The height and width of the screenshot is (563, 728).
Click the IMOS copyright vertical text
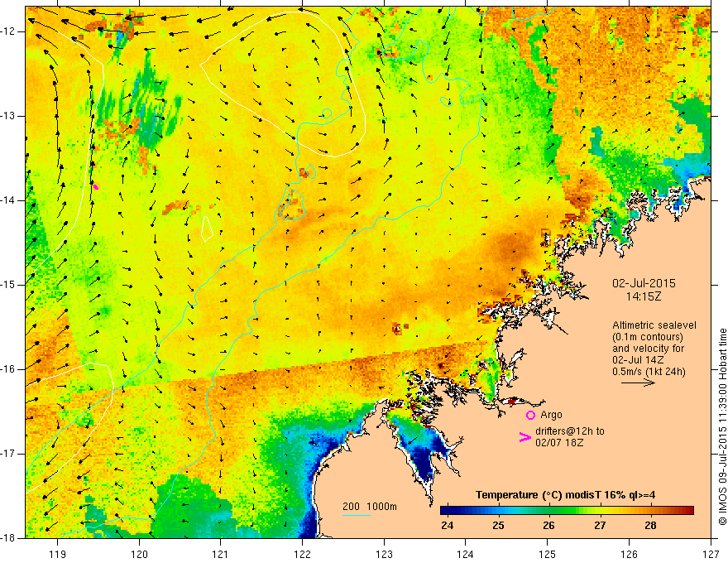[x=722, y=426]
